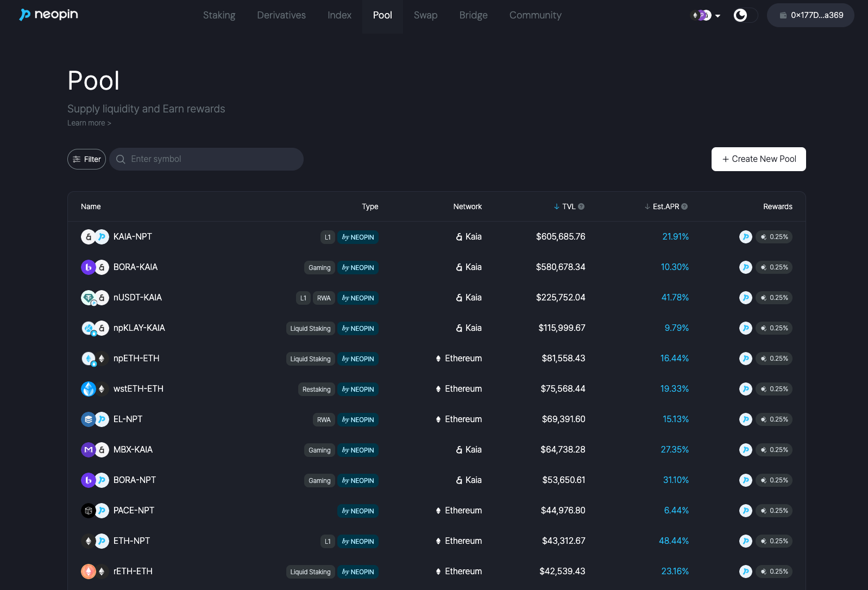Click the Neopin logo

(x=49, y=15)
